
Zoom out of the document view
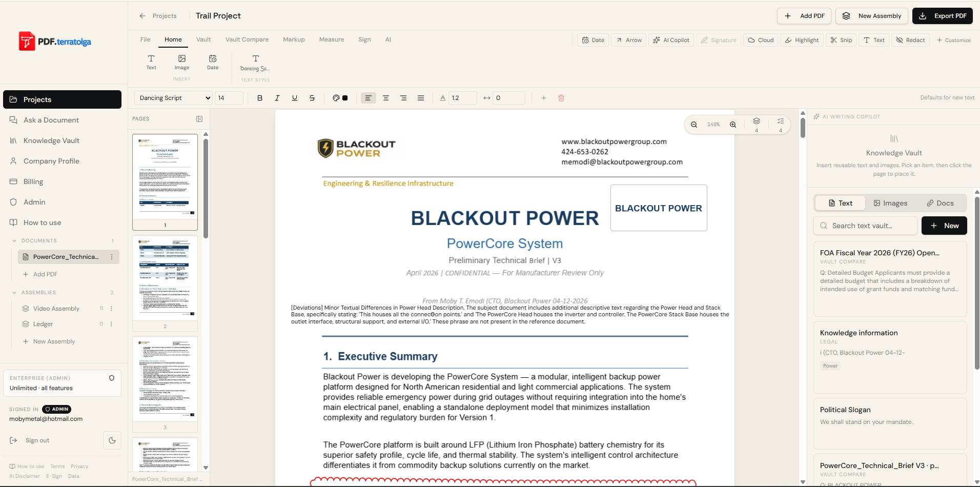(x=694, y=125)
